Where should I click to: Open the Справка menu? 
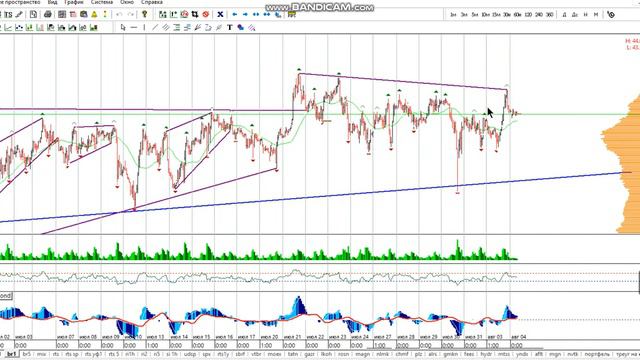pos(152,2)
